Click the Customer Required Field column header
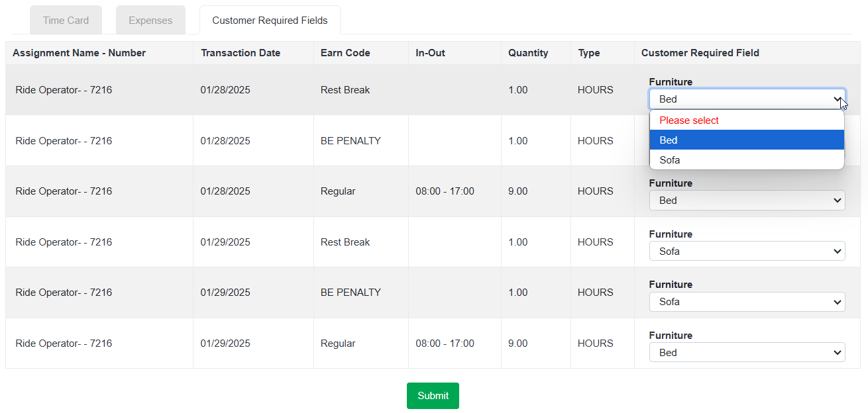Image resolution: width=868 pixels, height=413 pixels. click(700, 53)
